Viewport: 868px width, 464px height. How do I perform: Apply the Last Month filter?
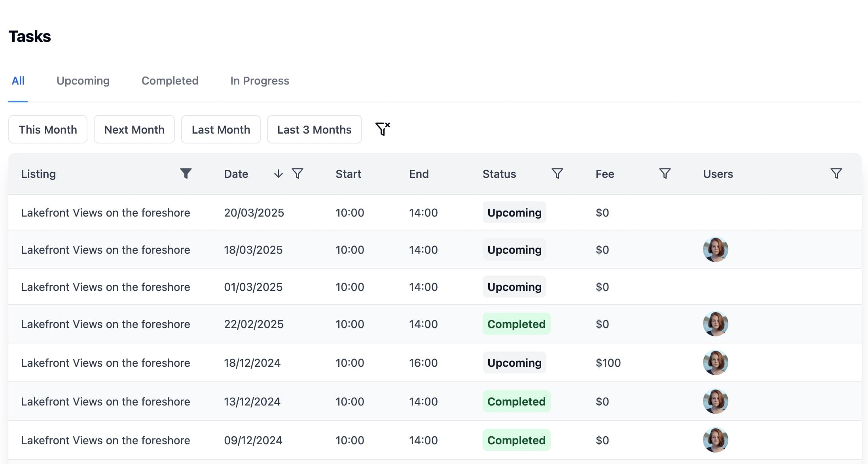[x=221, y=129]
